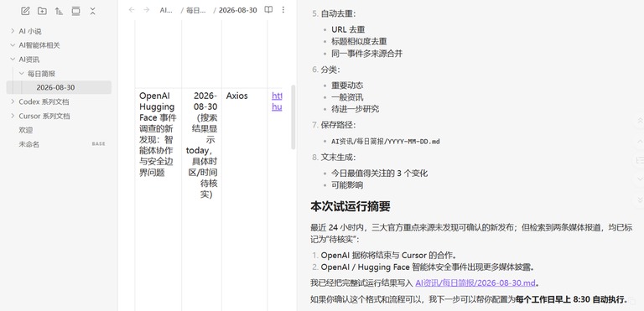The height and width of the screenshot is (311, 644).
Task: Change the file explorer sort order
Action: click(59, 11)
